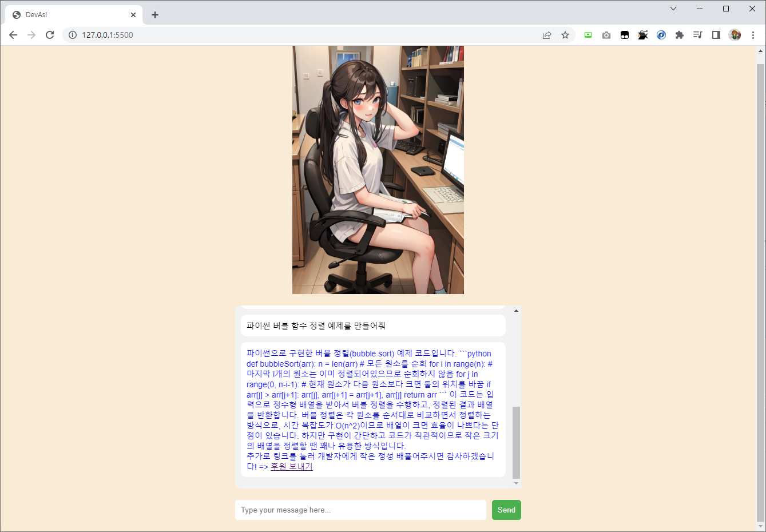Click the chat panel scroll-down arrow
Viewport: 766px width, 532px height.
[516, 483]
